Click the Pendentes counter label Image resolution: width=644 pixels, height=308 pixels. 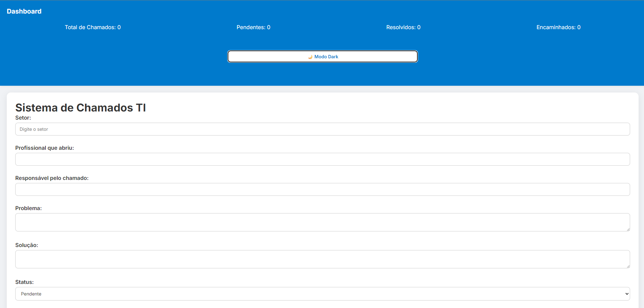point(253,27)
